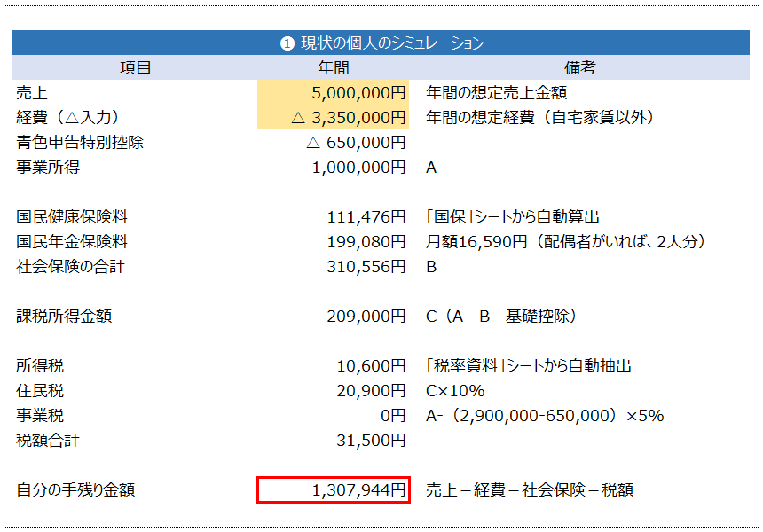Select the 0円 business tax value
The height and width of the screenshot is (532, 763).
pos(393,415)
